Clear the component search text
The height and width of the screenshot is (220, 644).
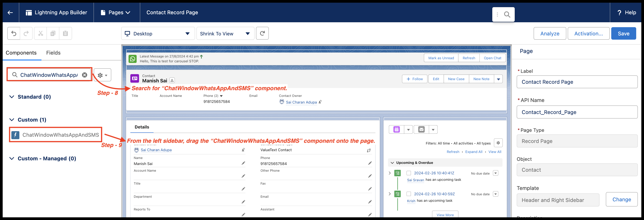(85, 75)
